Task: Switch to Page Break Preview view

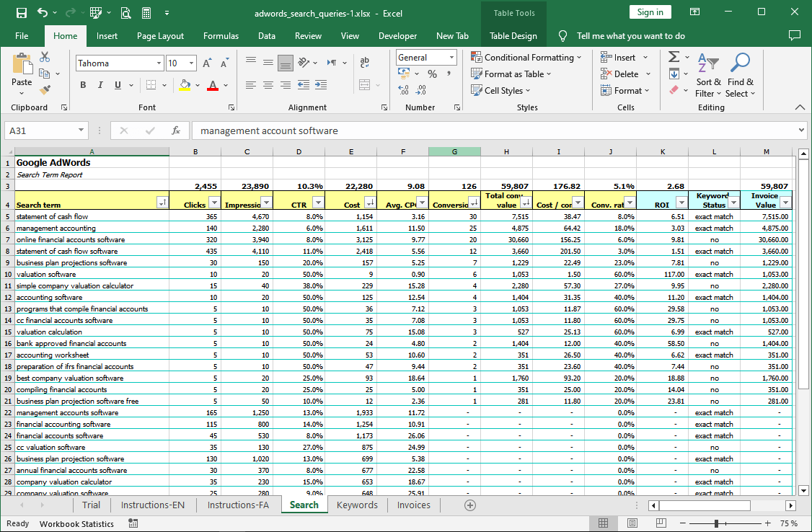Action: tap(661, 523)
